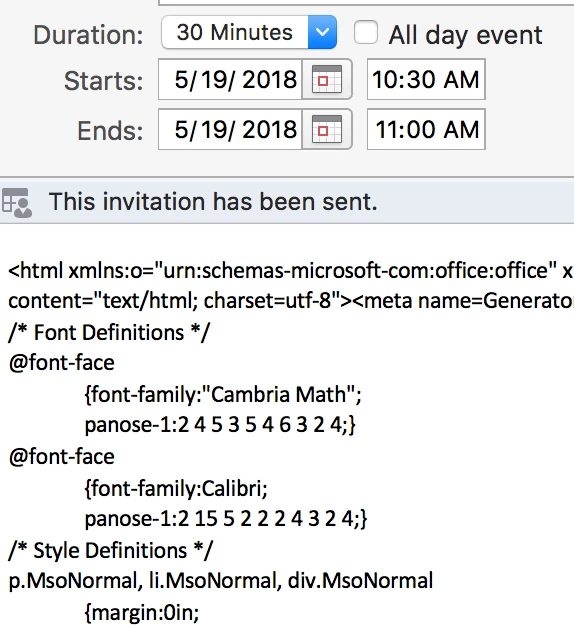Click the p.MsoNormal selector line
The width and height of the screenshot is (574, 630).
pos(221,581)
